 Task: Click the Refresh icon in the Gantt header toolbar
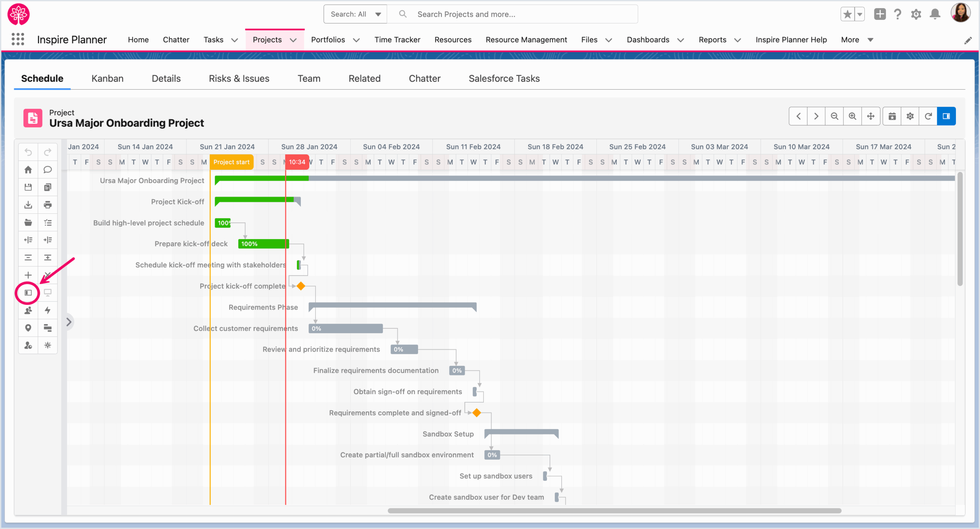pyautogui.click(x=928, y=116)
